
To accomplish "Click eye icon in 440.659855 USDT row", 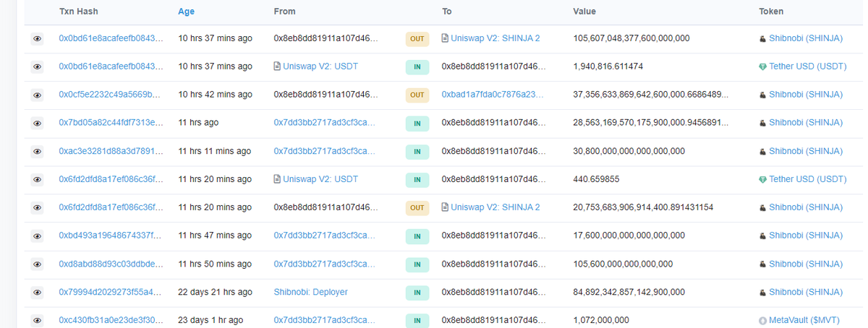I will click(37, 179).
